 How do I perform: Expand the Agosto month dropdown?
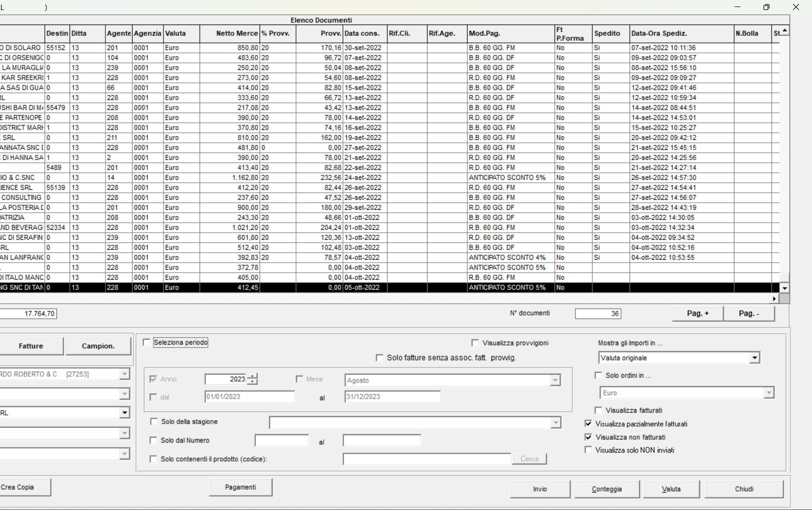pos(555,380)
